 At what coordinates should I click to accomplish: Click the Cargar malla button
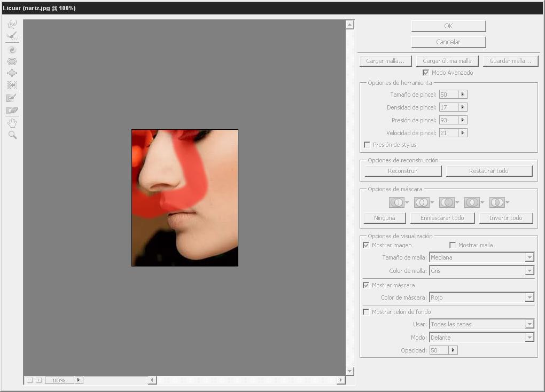point(385,61)
